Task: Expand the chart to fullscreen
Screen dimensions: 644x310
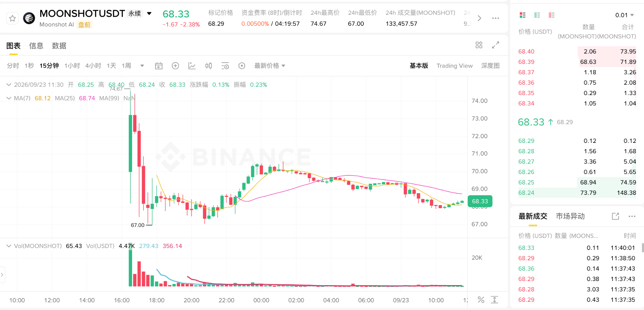Action: 496,45
